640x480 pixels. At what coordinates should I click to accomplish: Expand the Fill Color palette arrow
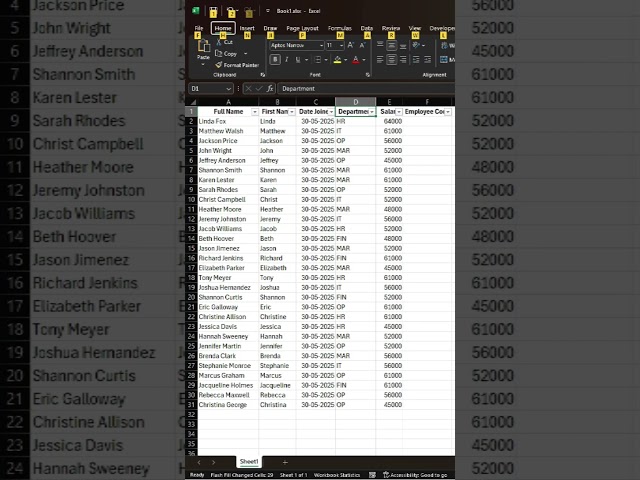click(x=346, y=60)
